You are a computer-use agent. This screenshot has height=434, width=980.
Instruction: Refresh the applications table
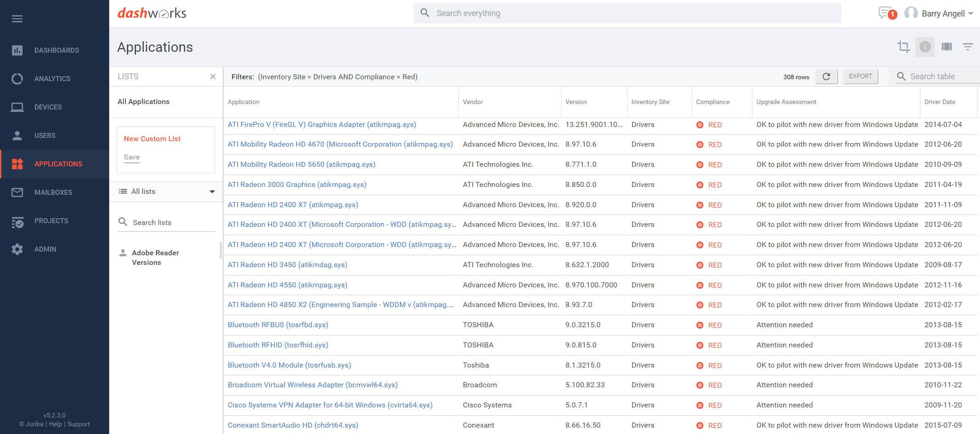tap(826, 77)
